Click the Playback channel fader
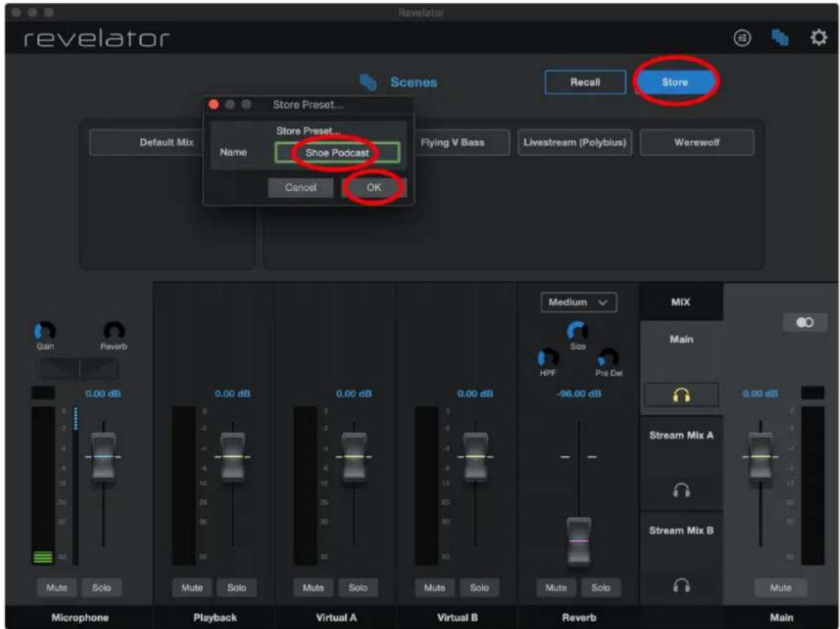840x629 pixels. click(233, 457)
